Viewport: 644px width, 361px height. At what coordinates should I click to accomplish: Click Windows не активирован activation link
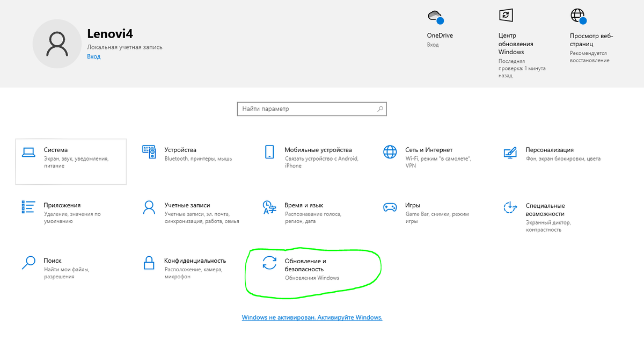click(312, 317)
